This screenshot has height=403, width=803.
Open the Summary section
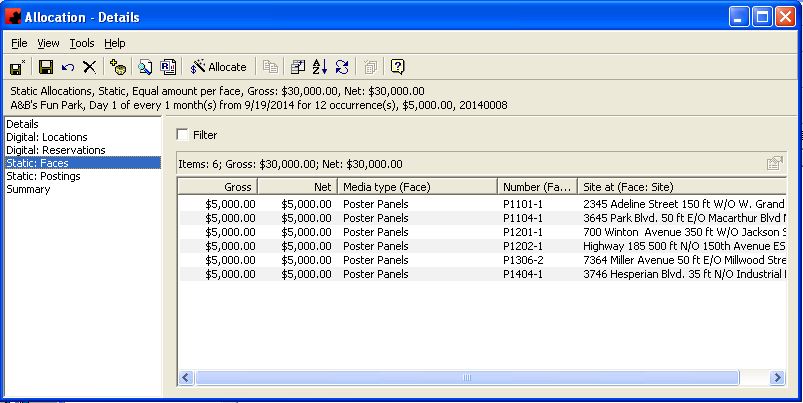(x=29, y=189)
